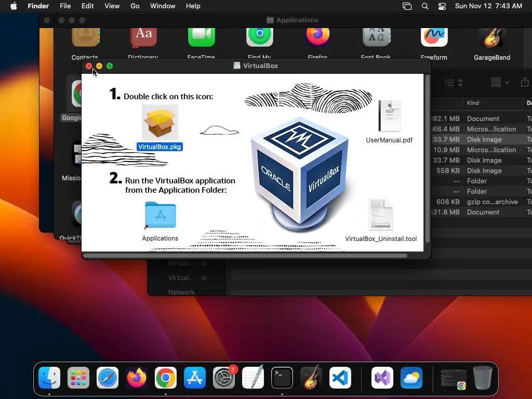
Task: Open the minimized Chrome window in Dock
Action: click(x=454, y=379)
